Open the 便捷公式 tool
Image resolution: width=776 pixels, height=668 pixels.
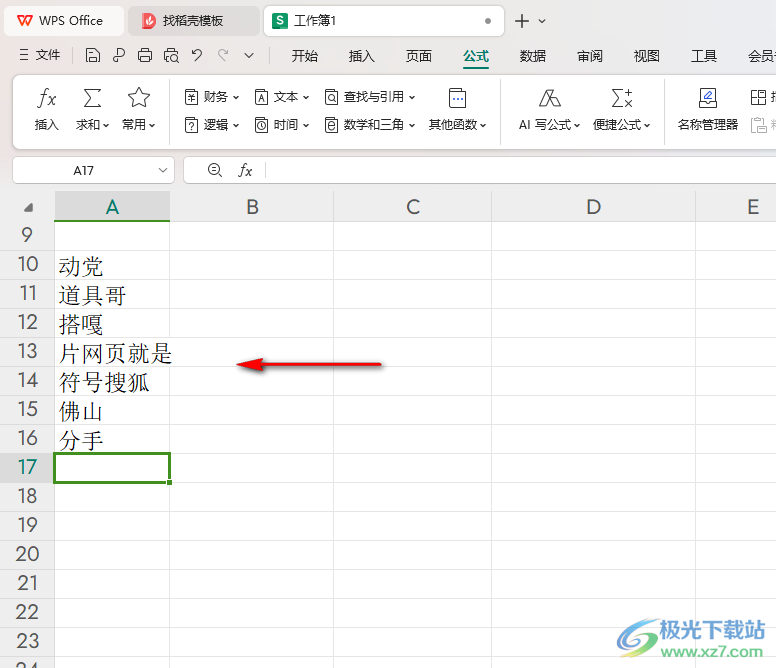coord(622,109)
